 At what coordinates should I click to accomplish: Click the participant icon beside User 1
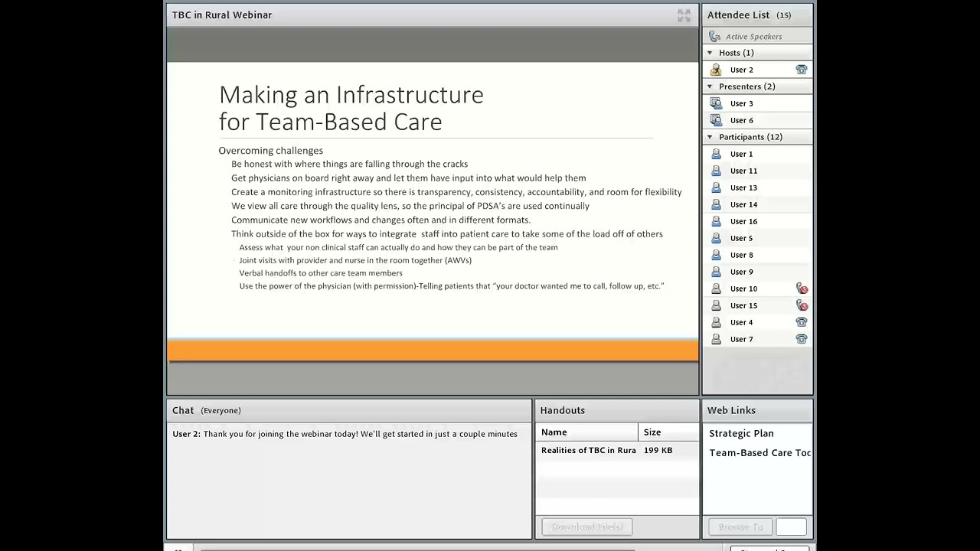coord(716,154)
